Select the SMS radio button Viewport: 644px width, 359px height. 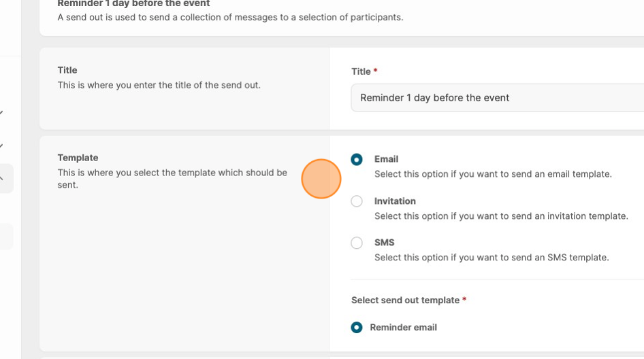[x=357, y=243]
